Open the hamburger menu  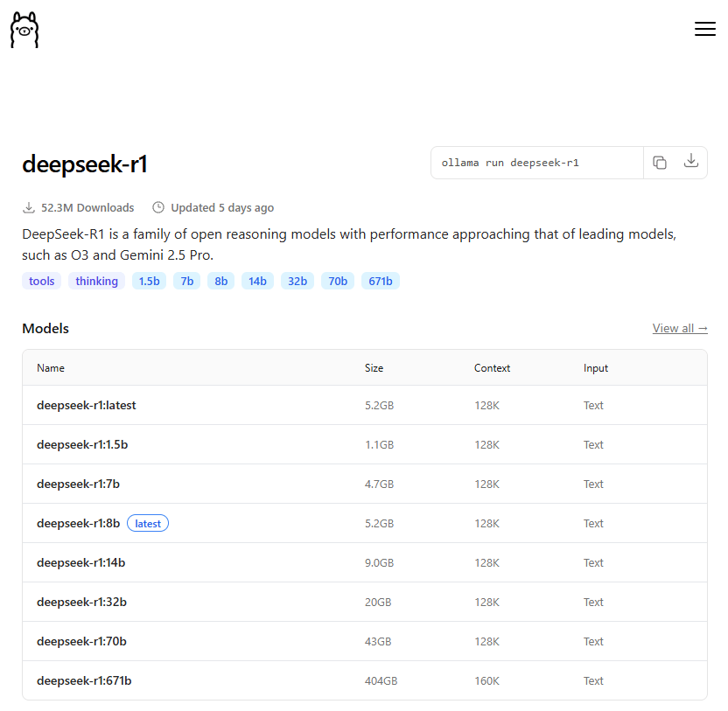pyautogui.click(x=704, y=29)
